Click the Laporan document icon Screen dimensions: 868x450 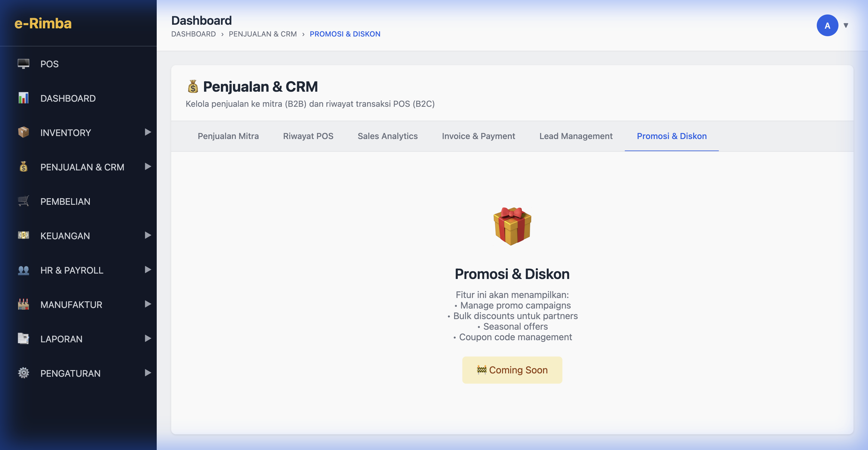(23, 338)
